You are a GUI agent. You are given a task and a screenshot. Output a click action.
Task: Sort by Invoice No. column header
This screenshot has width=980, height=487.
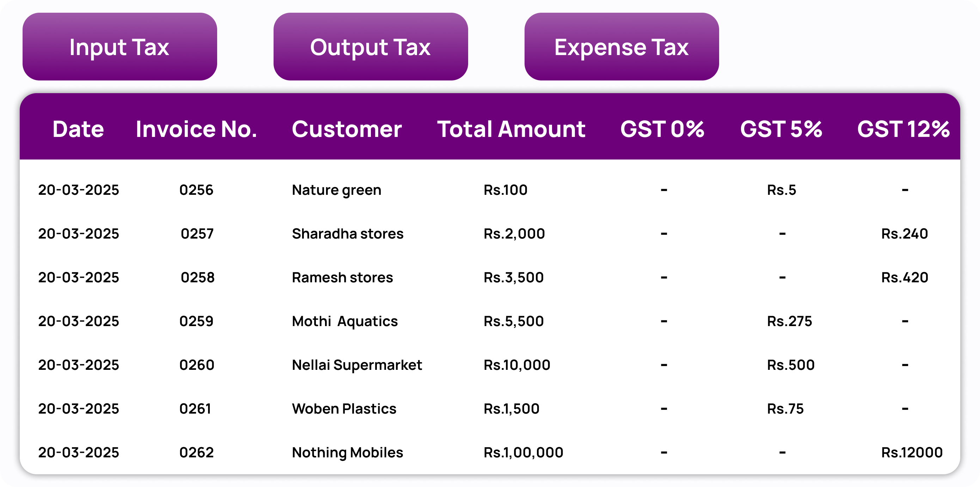point(196,129)
